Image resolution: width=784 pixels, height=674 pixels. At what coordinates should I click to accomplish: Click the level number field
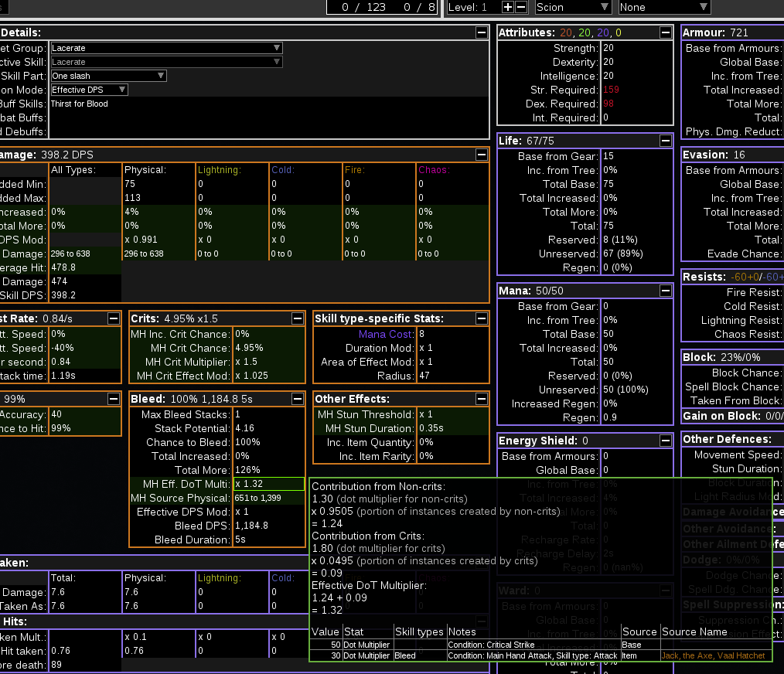coord(473,7)
